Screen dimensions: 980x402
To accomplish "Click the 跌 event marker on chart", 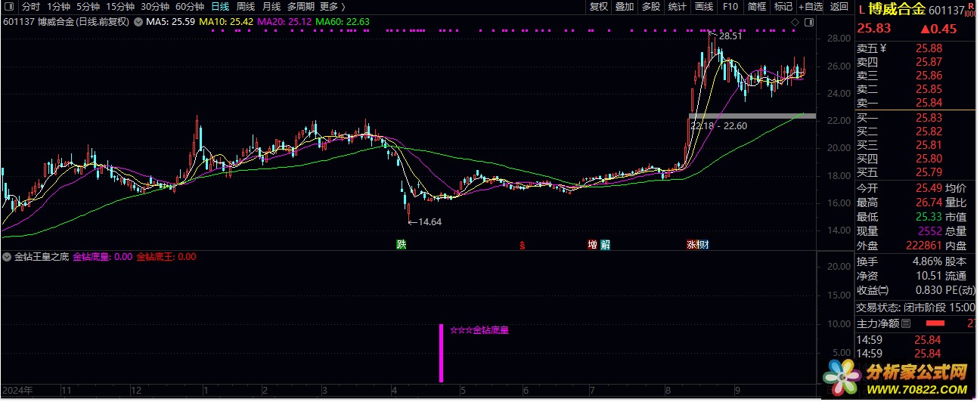I will tap(401, 244).
